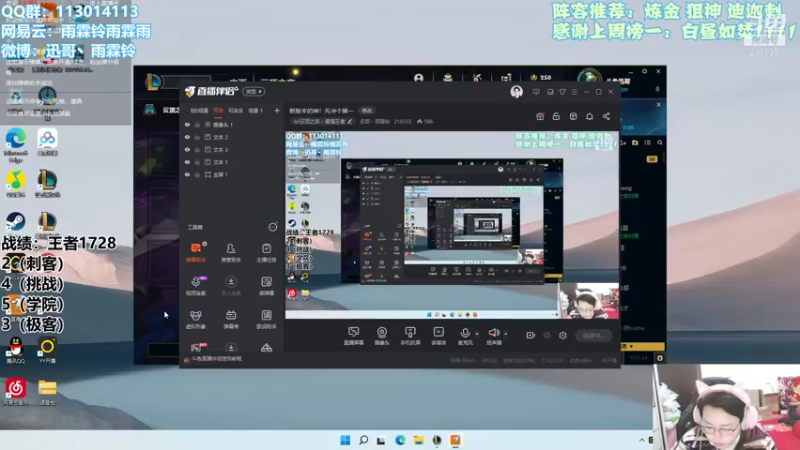Click the record video icon in bottom bar

pyautogui.click(x=531, y=335)
